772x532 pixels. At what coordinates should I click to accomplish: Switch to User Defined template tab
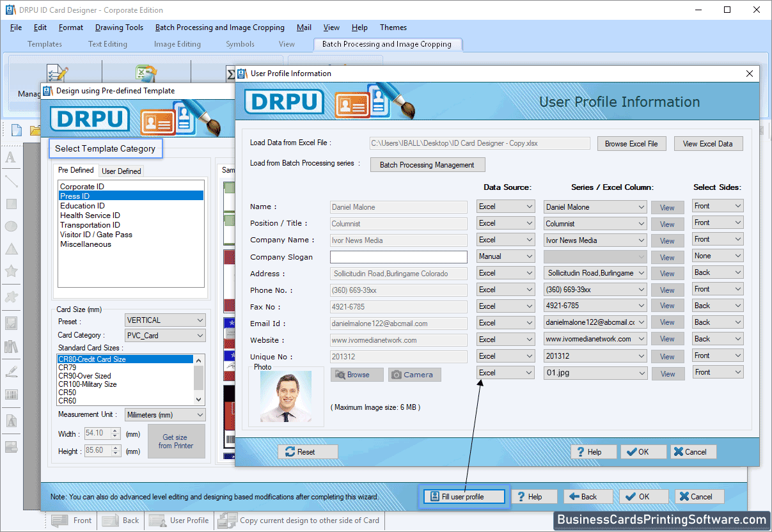tap(122, 171)
